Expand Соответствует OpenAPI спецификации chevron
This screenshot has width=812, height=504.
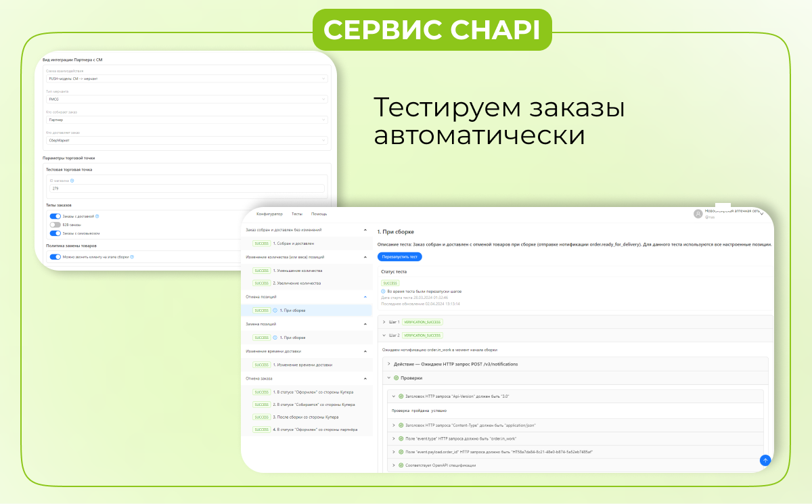click(x=394, y=465)
